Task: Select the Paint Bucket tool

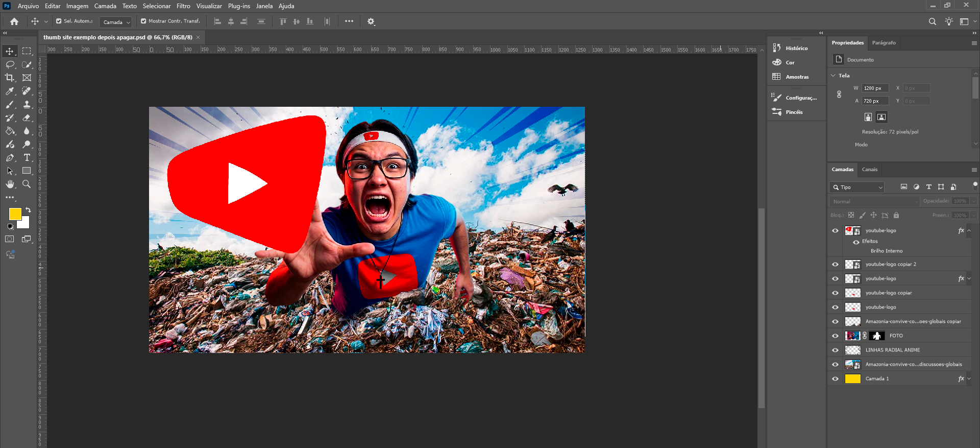Action: 10,131
